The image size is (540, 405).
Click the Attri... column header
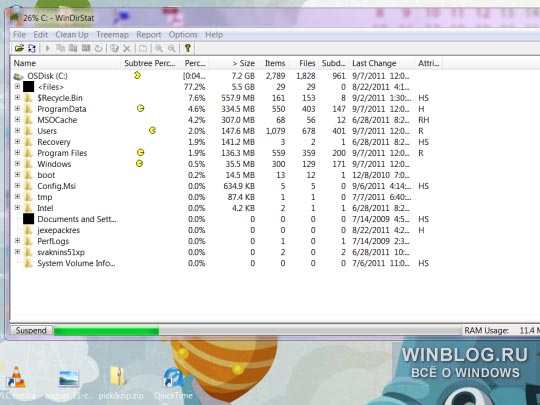[428, 63]
